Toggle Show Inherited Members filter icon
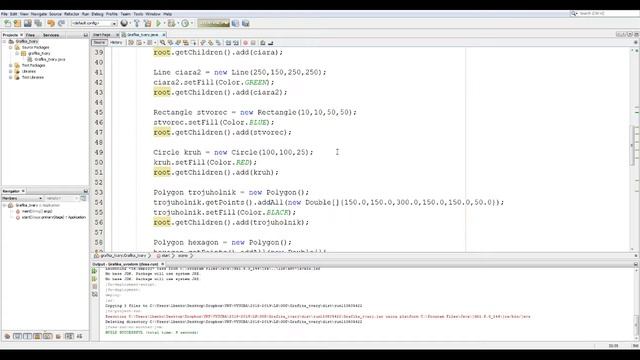 pyautogui.click(x=7, y=336)
